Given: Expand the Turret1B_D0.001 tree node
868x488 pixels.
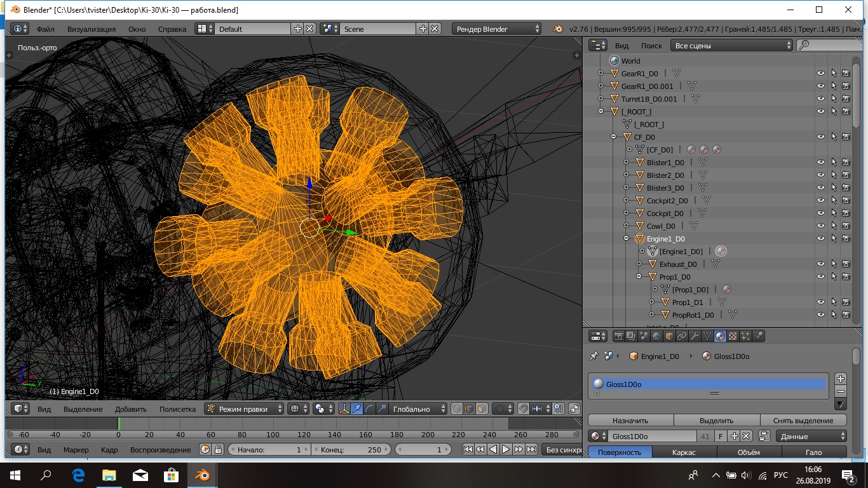Looking at the screenshot, I should tap(601, 99).
